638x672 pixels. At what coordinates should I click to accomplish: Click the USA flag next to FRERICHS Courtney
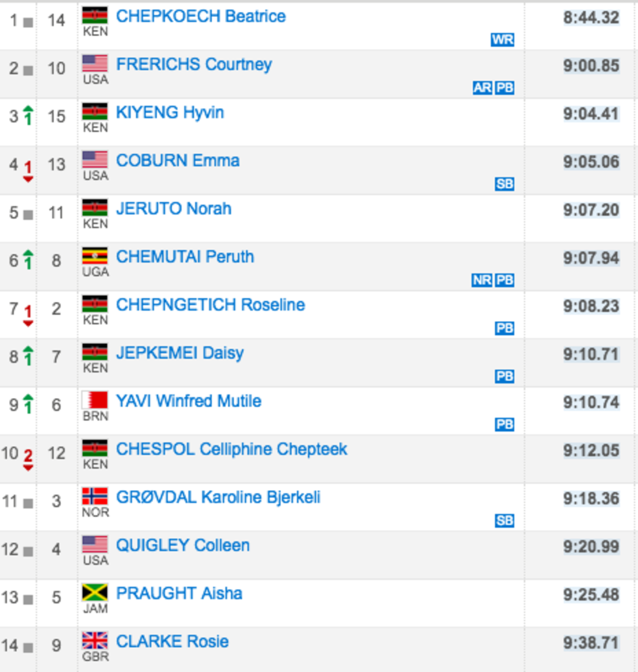point(95,63)
